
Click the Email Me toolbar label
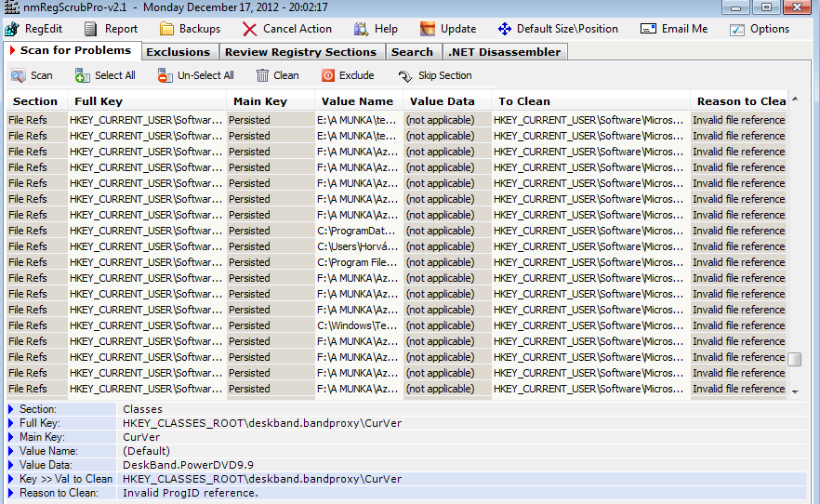pyautogui.click(x=684, y=29)
